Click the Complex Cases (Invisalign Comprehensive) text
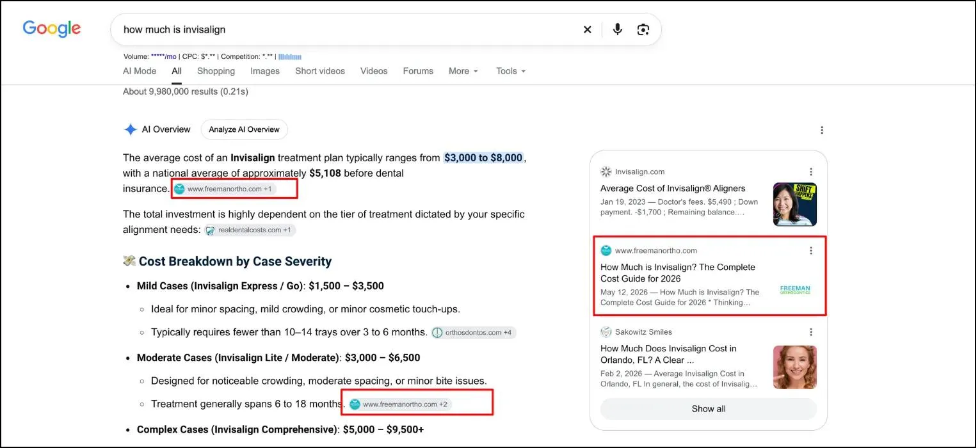The height and width of the screenshot is (448, 980). pos(237,429)
